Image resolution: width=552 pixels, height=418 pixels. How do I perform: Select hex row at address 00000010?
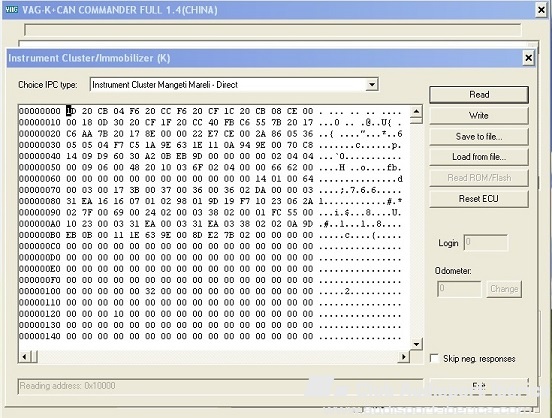pyautogui.click(x=210, y=123)
